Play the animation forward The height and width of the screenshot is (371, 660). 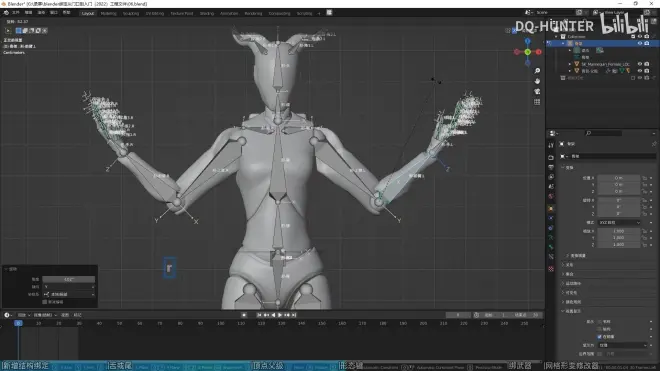click(x=280, y=315)
